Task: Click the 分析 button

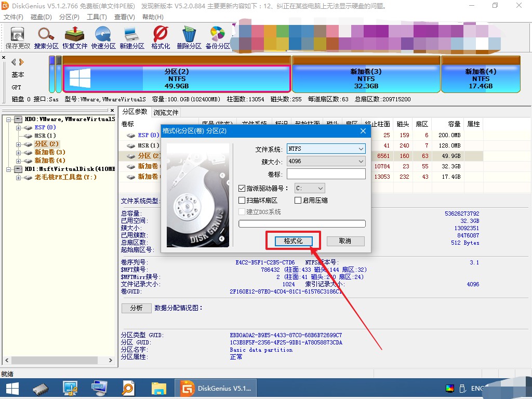Action: [137, 308]
